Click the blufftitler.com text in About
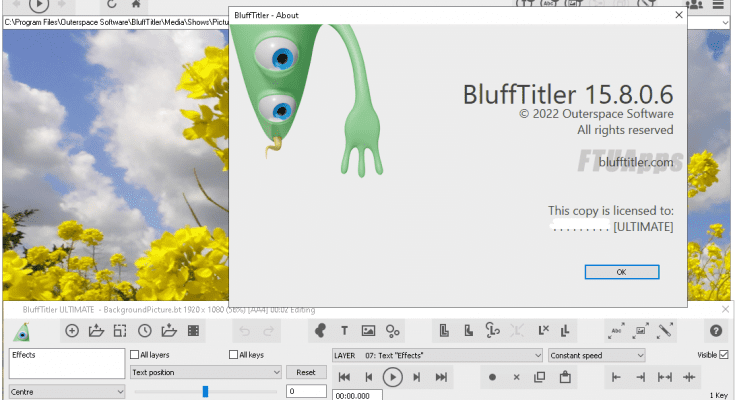The image size is (735, 400). 636,163
